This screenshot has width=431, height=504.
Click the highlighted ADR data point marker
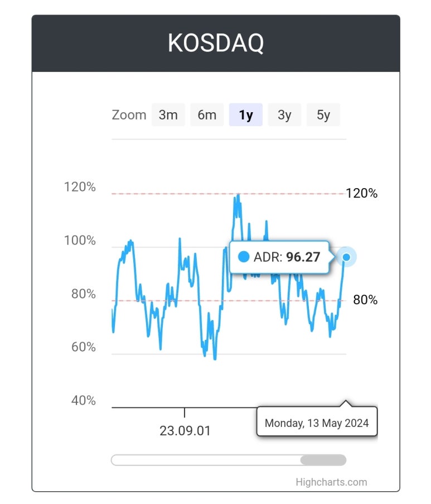point(346,257)
